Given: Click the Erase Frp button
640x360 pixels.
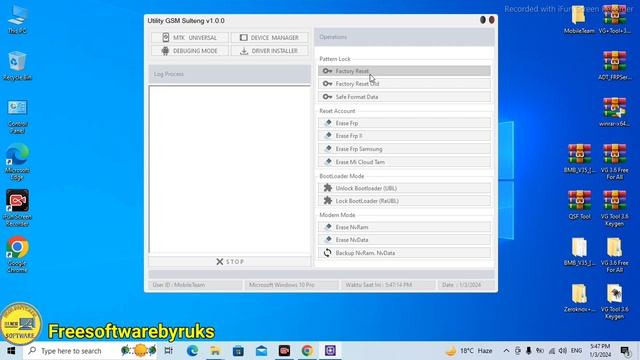Looking at the screenshot, I should [404, 123].
